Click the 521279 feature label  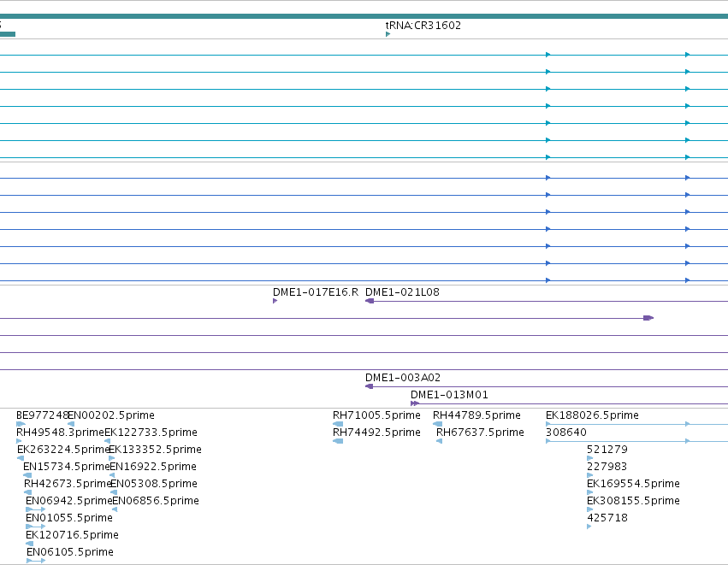pyautogui.click(x=607, y=450)
